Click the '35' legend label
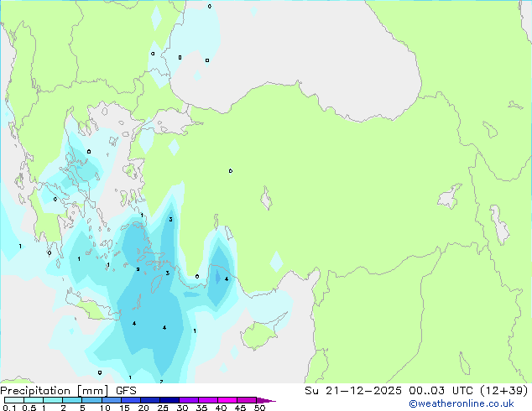532x411 pixels. 201,408
